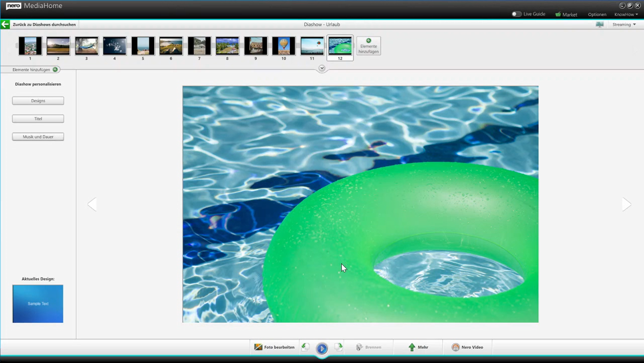The height and width of the screenshot is (363, 644).
Task: Open the Mehr menu
Action: tap(418, 347)
